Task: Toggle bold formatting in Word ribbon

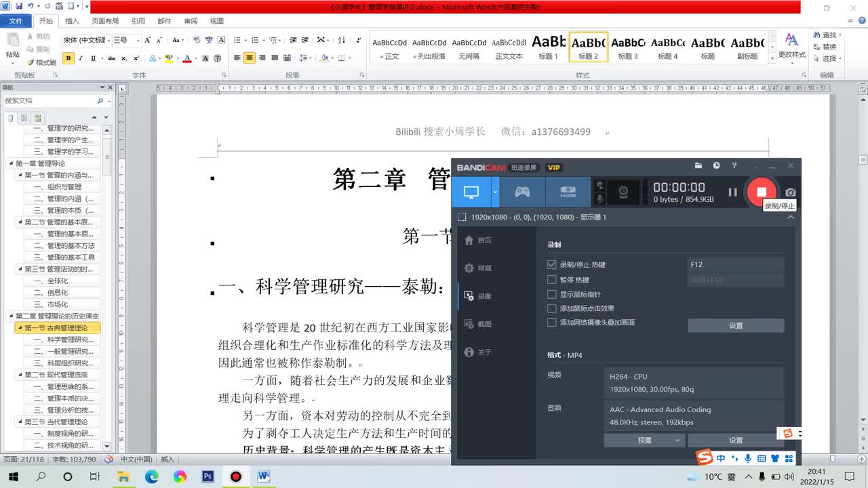Action: [68, 58]
